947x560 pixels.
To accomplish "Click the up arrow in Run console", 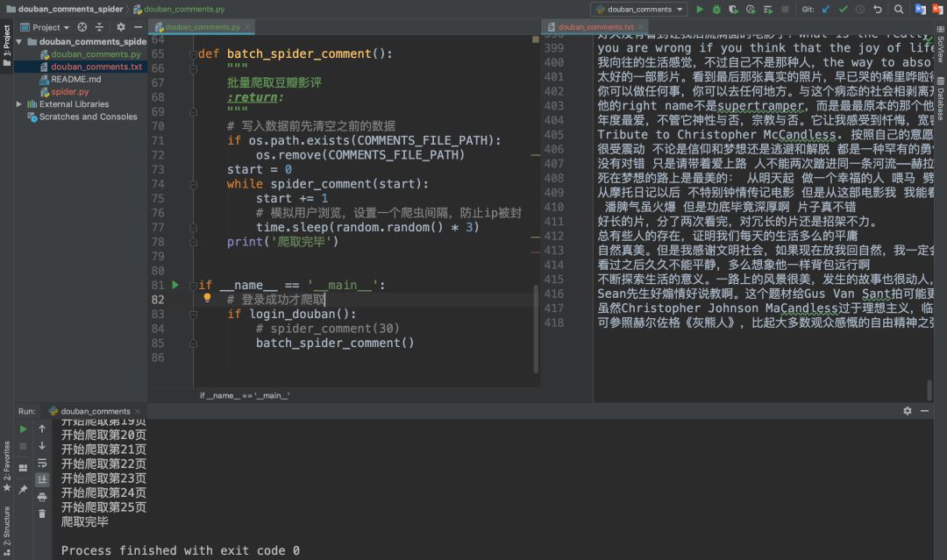I will 42,429.
